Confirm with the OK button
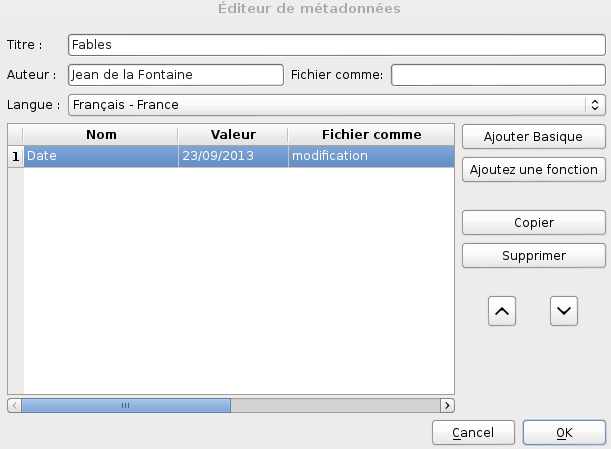611x449 pixels. click(x=564, y=433)
